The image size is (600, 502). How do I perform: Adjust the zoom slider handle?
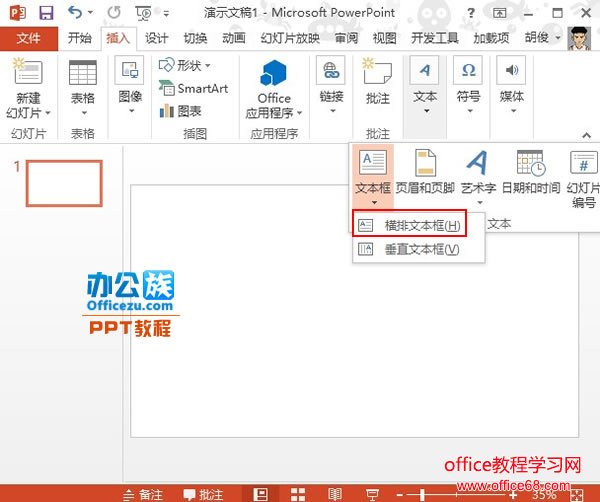[x=422, y=495]
